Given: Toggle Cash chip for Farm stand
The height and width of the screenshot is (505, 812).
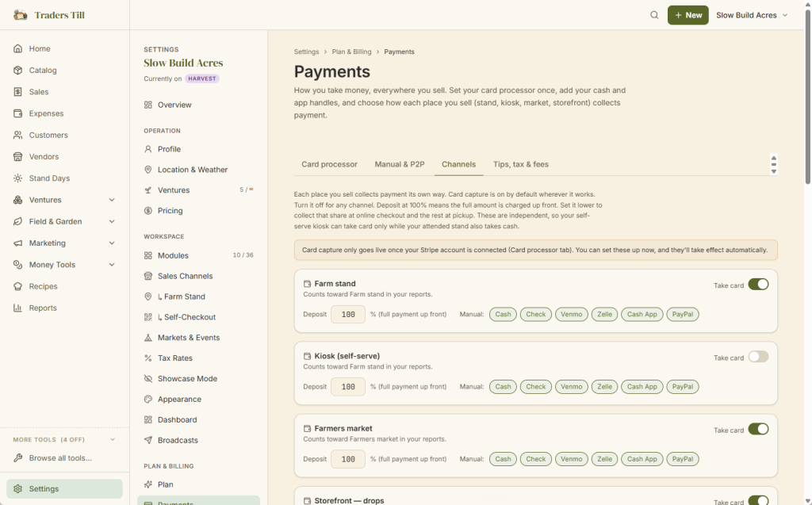Looking at the screenshot, I should pos(503,315).
